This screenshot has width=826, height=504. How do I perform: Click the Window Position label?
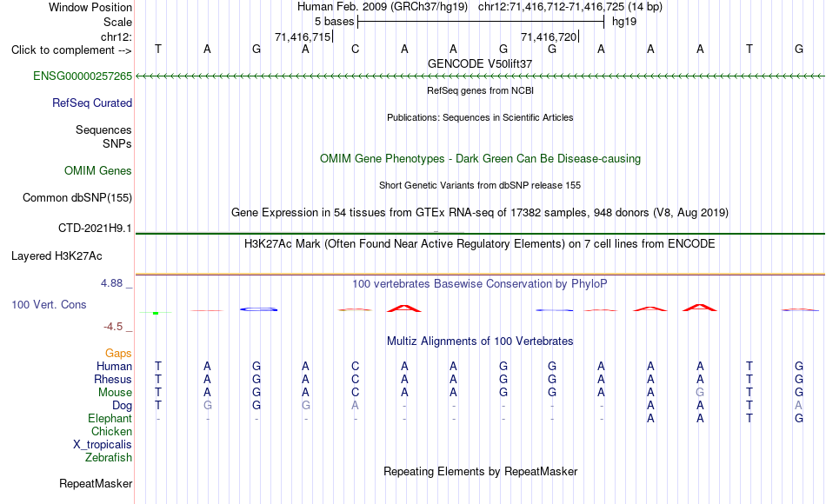(90, 7)
